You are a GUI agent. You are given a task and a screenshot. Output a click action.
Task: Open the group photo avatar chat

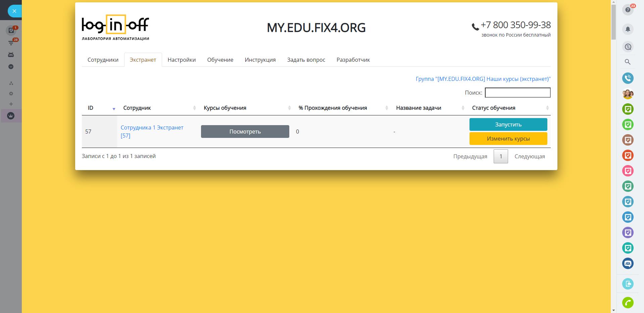click(628, 94)
